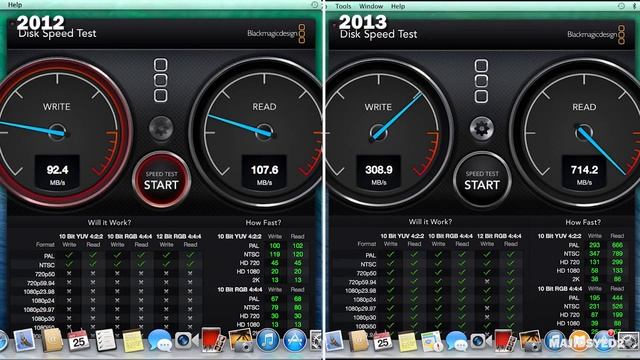Open Messages from the 2013 dock
The image size is (640, 360).
tap(456, 341)
